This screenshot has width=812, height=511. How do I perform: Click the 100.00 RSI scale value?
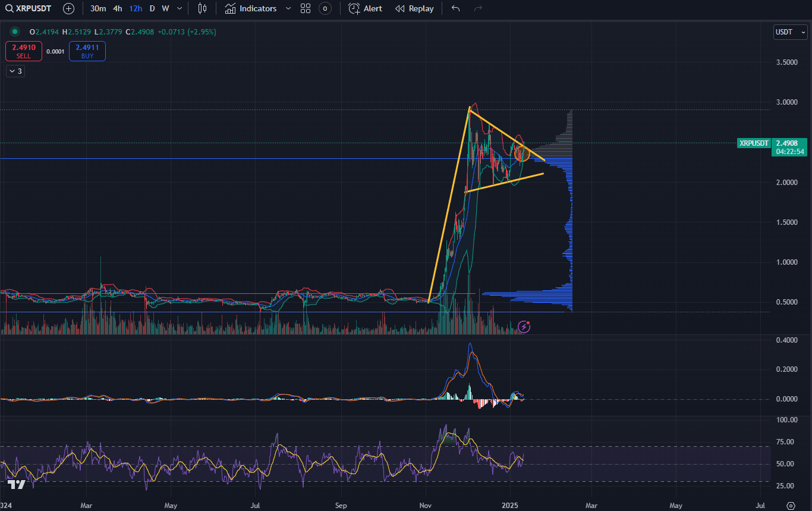coord(787,419)
